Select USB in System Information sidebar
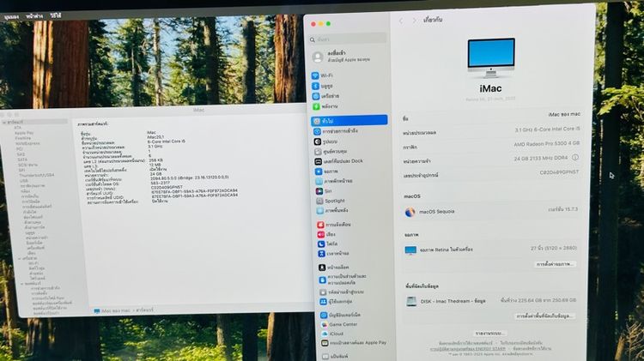644x361 pixels. [24, 180]
